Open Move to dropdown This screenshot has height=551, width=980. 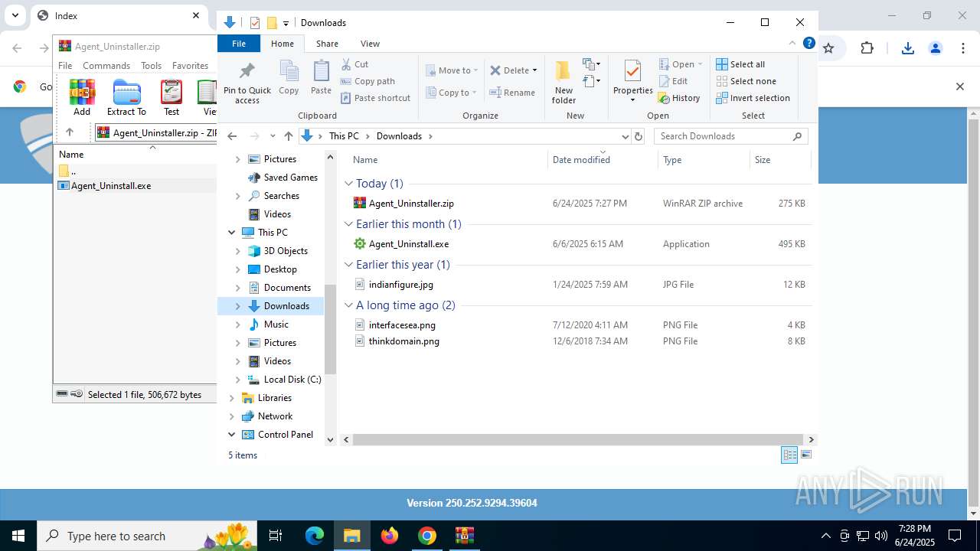[x=452, y=70]
